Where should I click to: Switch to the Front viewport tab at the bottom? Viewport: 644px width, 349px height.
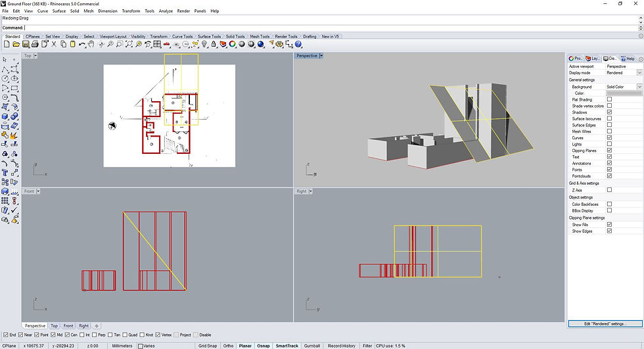click(x=68, y=325)
